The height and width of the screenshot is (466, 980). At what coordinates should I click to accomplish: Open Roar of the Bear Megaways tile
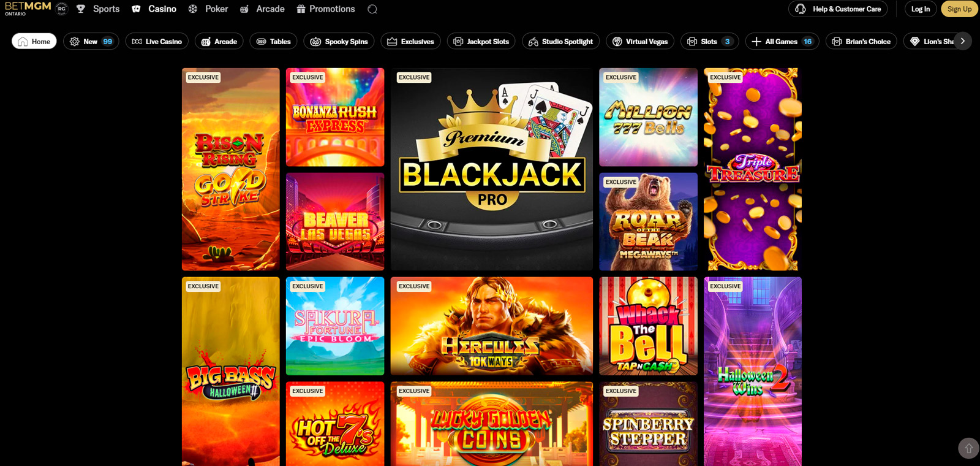(648, 221)
